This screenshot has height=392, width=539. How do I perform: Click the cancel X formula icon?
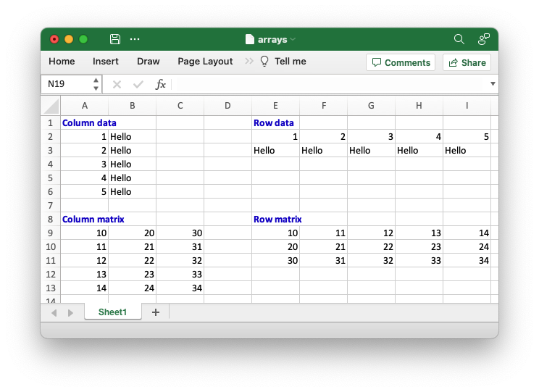point(117,84)
